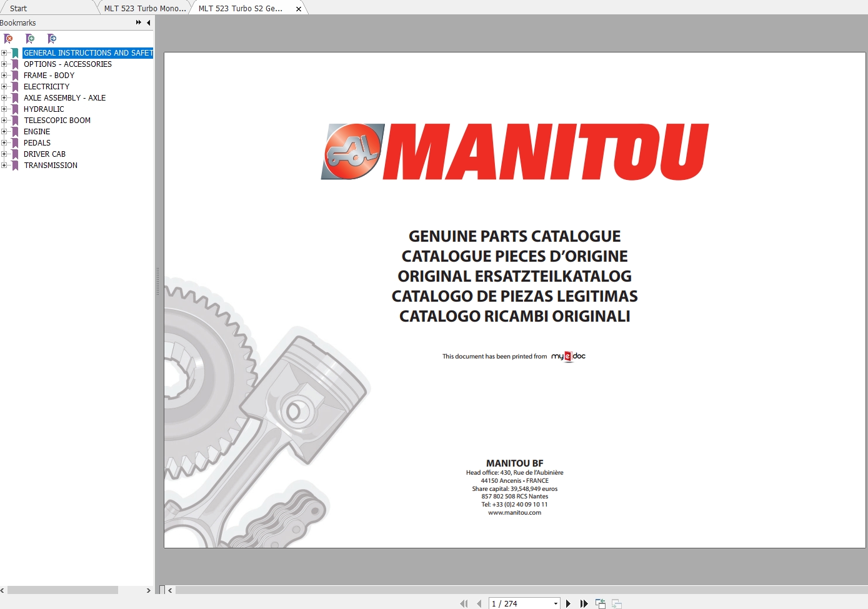
Task: Close the MLT 523 Turbo S2 tab
Action: (299, 9)
